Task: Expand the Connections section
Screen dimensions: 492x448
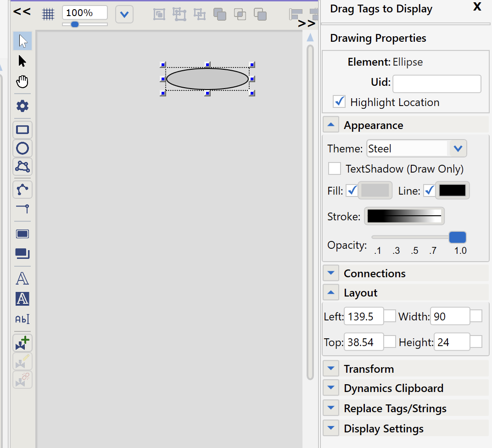Action: [330, 274]
